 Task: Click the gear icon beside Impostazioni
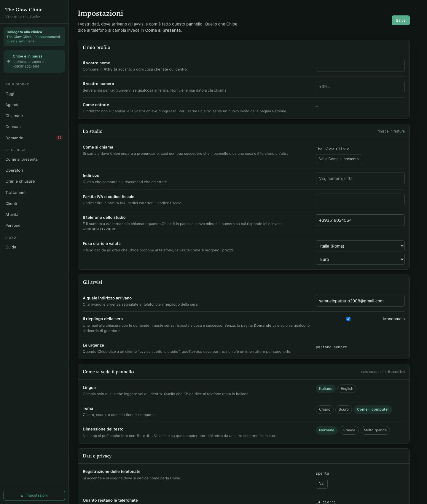[x=22, y=496]
